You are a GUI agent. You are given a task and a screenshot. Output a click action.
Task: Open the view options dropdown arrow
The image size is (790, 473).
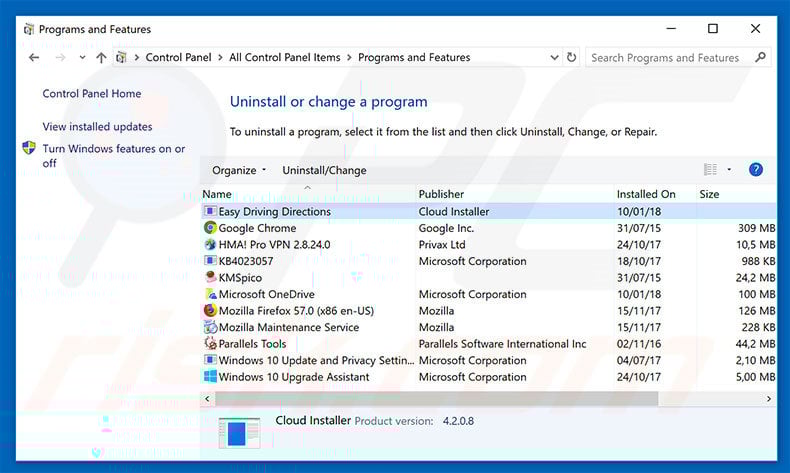tap(729, 170)
